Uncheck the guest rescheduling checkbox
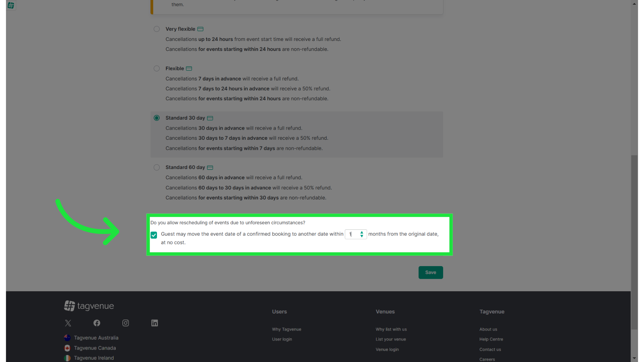Image resolution: width=644 pixels, height=362 pixels. [154, 235]
